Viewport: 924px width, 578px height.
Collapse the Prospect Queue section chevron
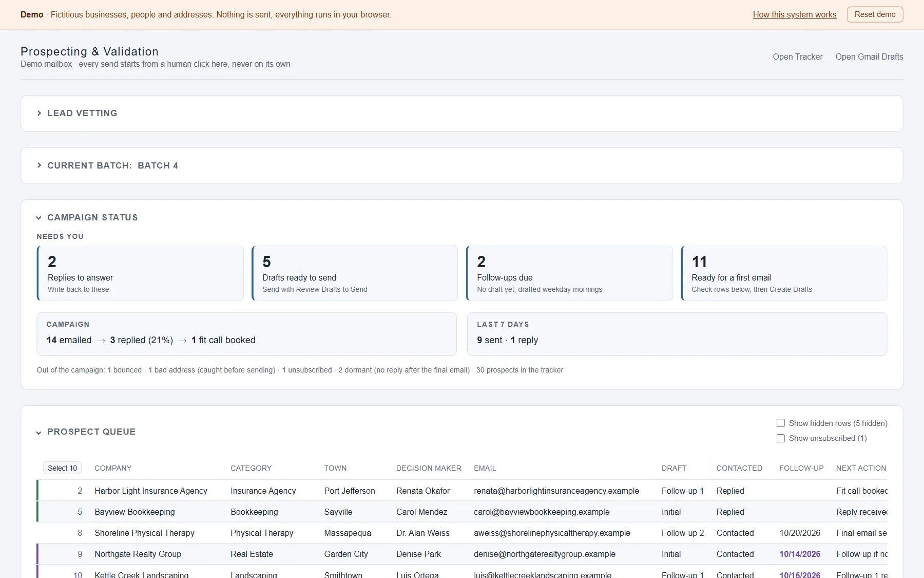tap(39, 433)
